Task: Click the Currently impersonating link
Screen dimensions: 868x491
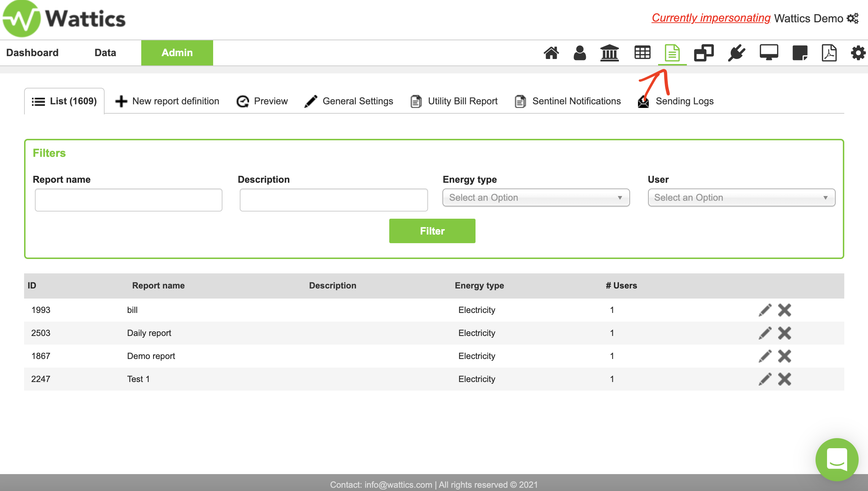Action: tap(711, 18)
